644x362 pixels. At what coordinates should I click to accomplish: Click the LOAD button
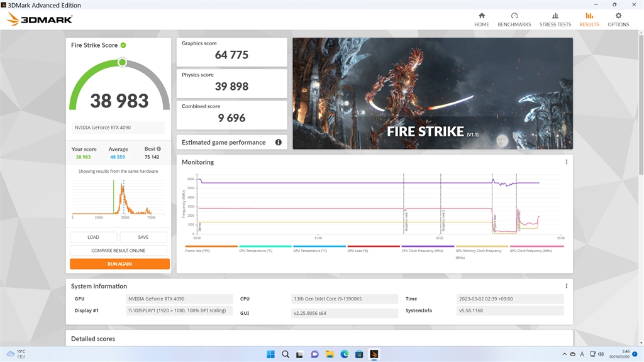coord(93,237)
